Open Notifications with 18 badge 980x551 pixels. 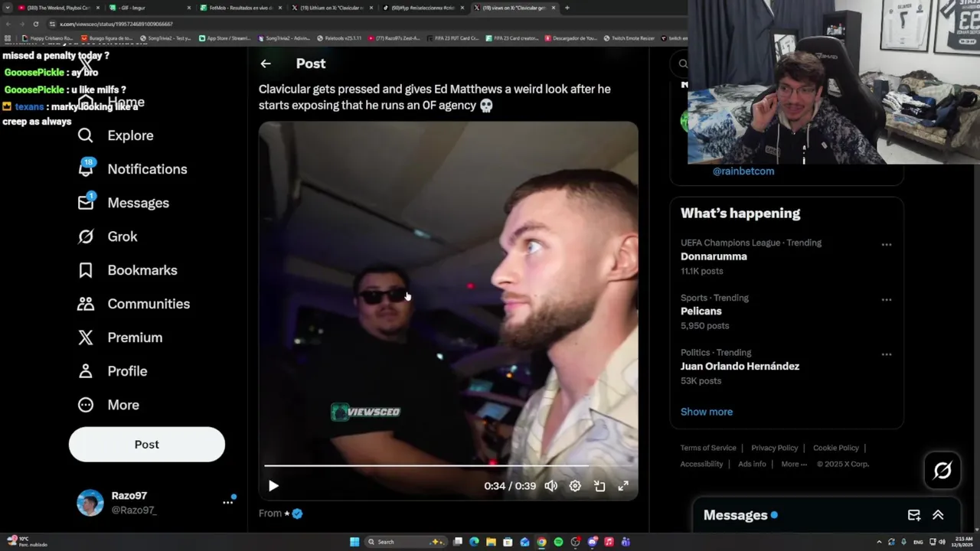pos(132,169)
